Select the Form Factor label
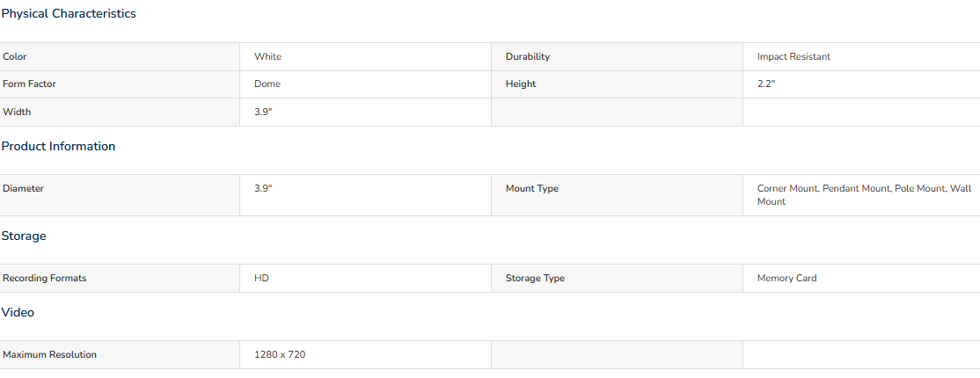Image resolution: width=980 pixels, height=378 pixels. click(x=29, y=84)
